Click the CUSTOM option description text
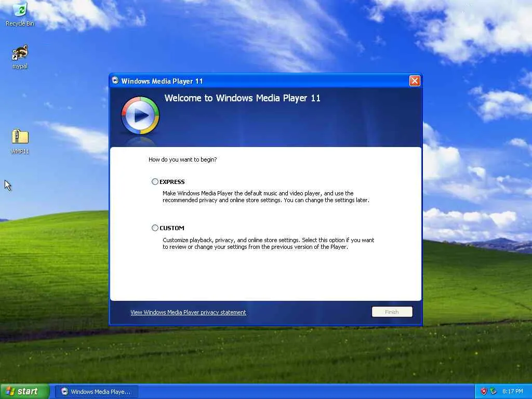532x399 pixels. tap(268, 243)
